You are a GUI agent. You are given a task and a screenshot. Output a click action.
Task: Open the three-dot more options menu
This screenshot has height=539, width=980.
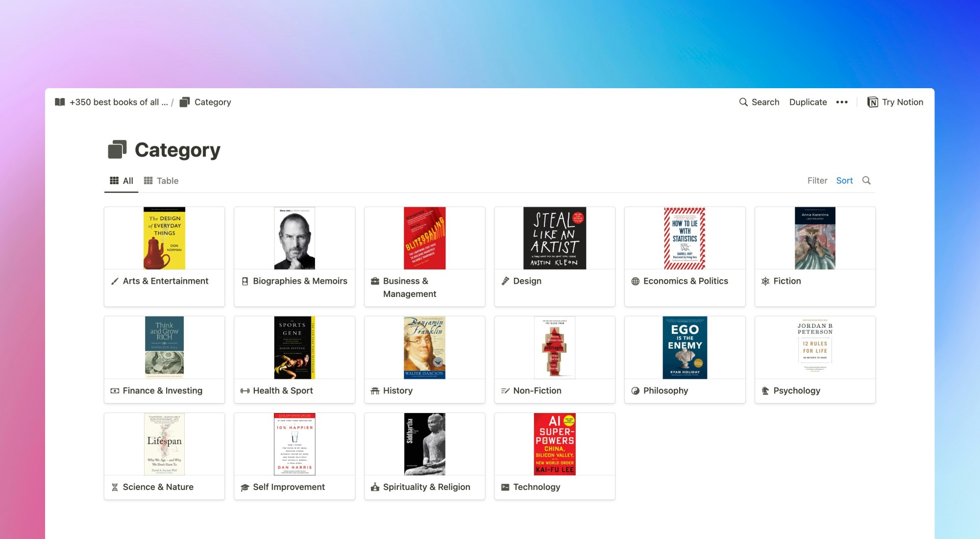click(842, 102)
